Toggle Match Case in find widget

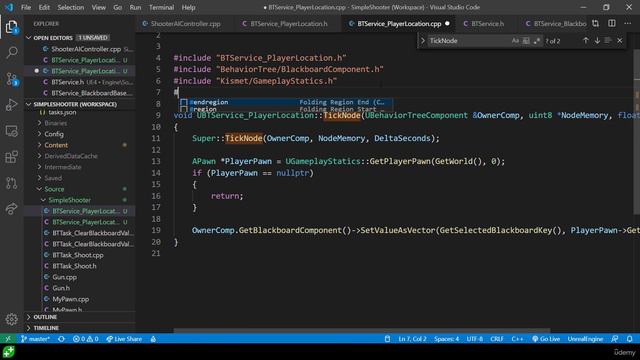click(515, 40)
